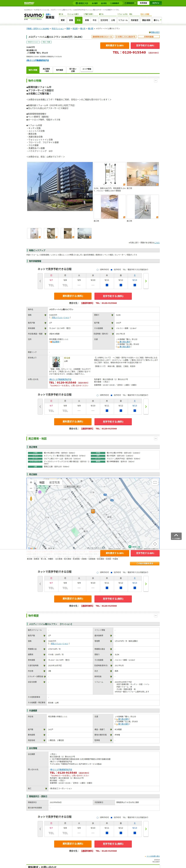Open the 物件概要 tab
The width and height of the screenshot is (186, 868).
59,70
